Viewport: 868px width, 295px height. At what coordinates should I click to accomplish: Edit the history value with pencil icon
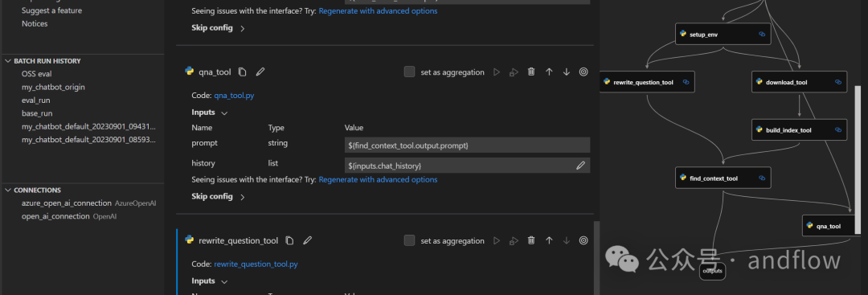581,165
